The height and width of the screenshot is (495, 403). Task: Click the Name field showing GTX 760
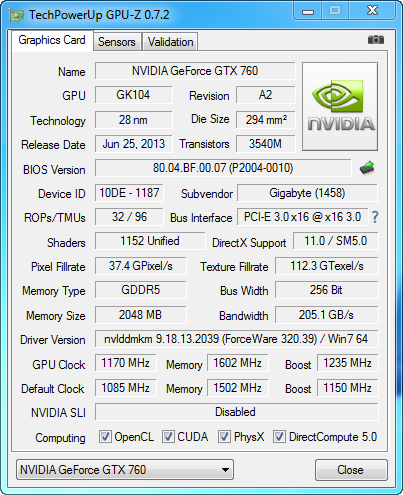[195, 71]
